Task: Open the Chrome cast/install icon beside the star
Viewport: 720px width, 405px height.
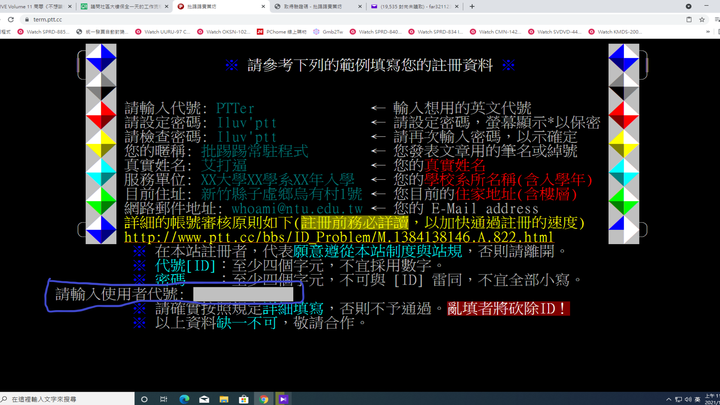Action: [689, 20]
